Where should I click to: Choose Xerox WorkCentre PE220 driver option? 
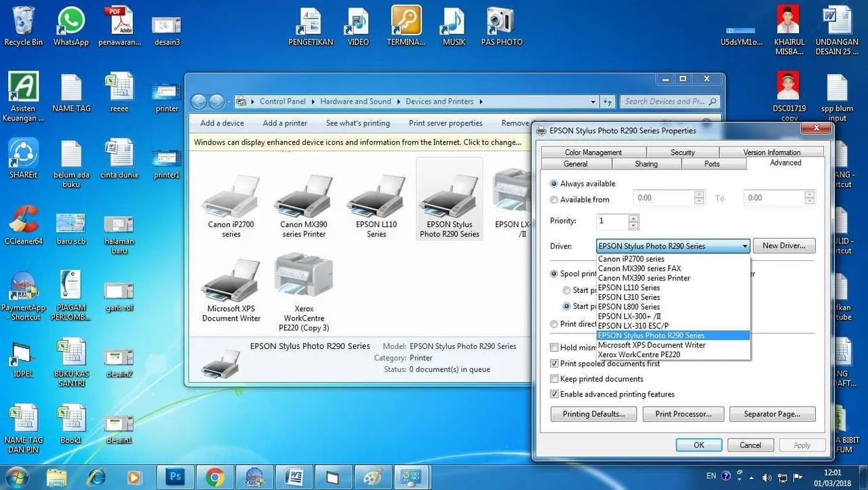coord(673,354)
